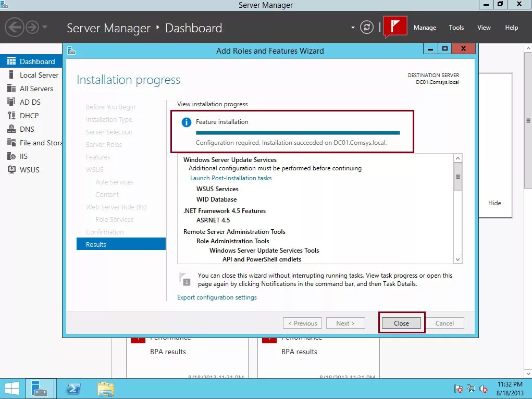Click API and PowerShell cmdlets entry
The width and height of the screenshot is (532, 399).
[x=262, y=259]
